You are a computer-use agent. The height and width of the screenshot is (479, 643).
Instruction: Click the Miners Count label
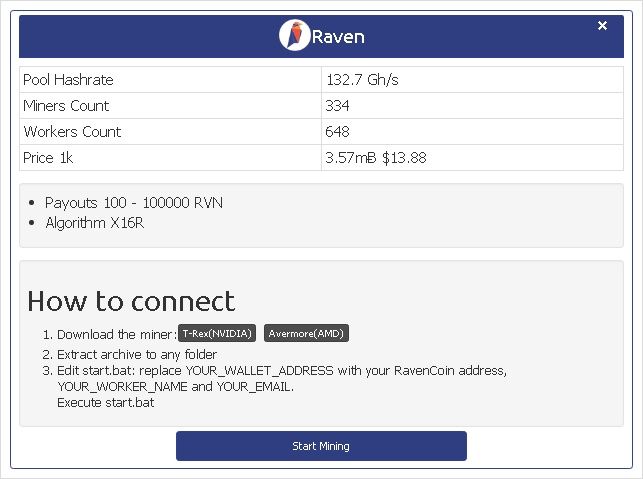(66, 106)
